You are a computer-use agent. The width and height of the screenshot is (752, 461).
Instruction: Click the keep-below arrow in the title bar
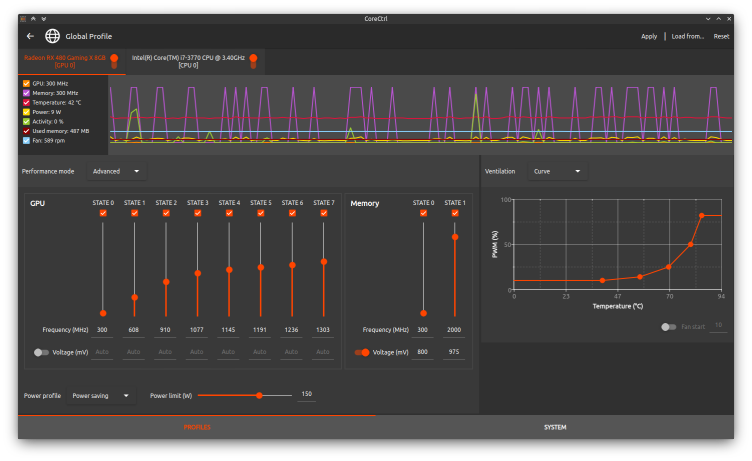tap(42, 18)
